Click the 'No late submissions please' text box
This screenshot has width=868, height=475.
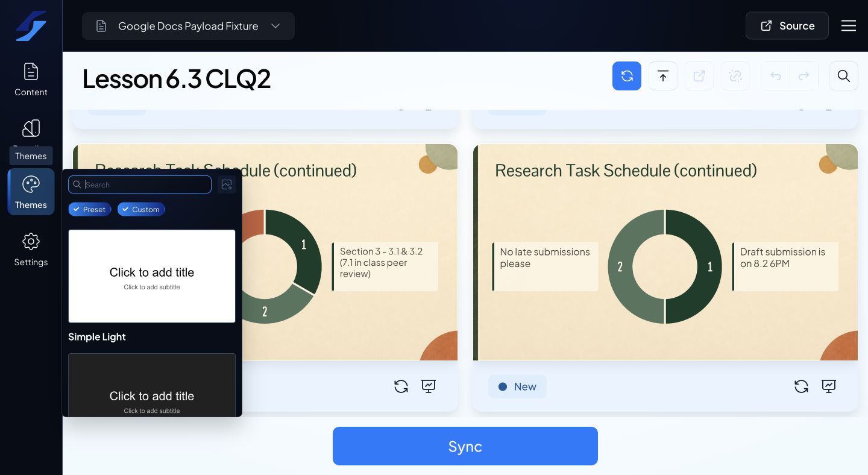(546, 266)
